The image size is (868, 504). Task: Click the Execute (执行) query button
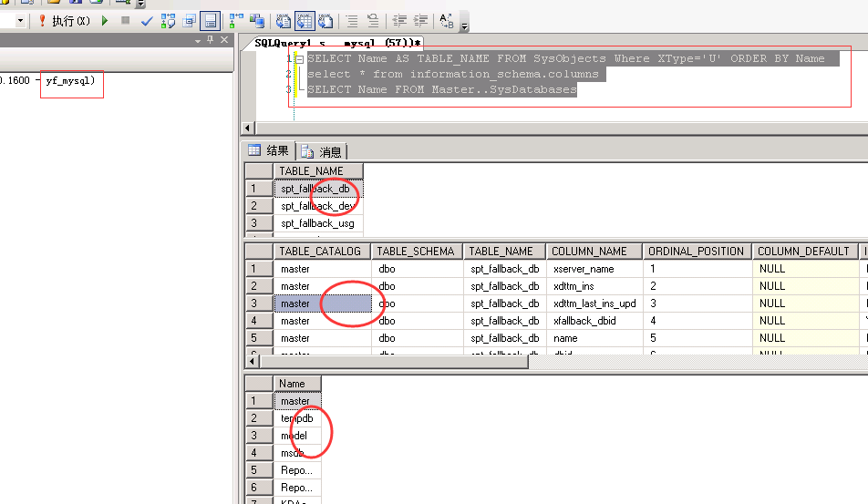(x=64, y=20)
